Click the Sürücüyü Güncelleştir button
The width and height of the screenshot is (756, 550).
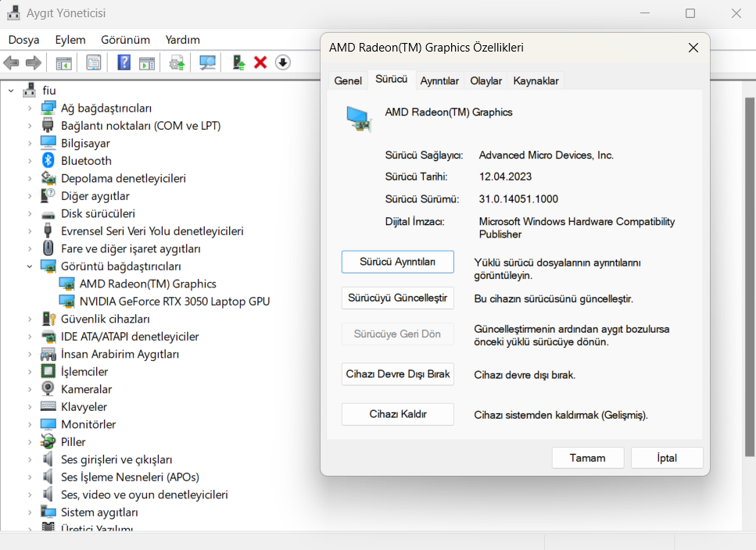pos(398,298)
